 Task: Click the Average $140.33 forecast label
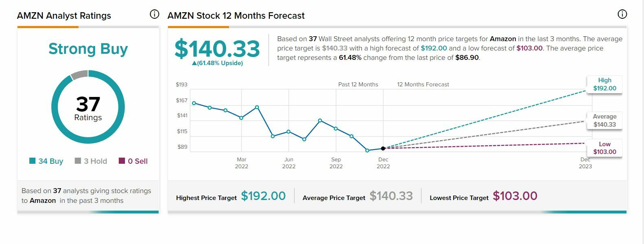tap(605, 121)
